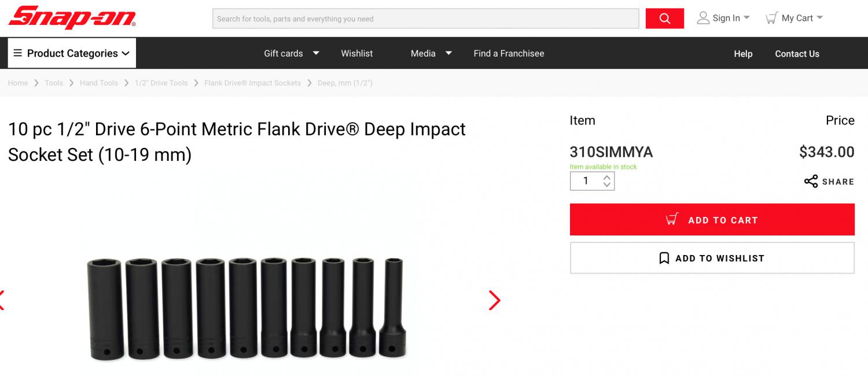Expand the Media dropdown arrow
The image size is (868, 376).
[x=448, y=53]
